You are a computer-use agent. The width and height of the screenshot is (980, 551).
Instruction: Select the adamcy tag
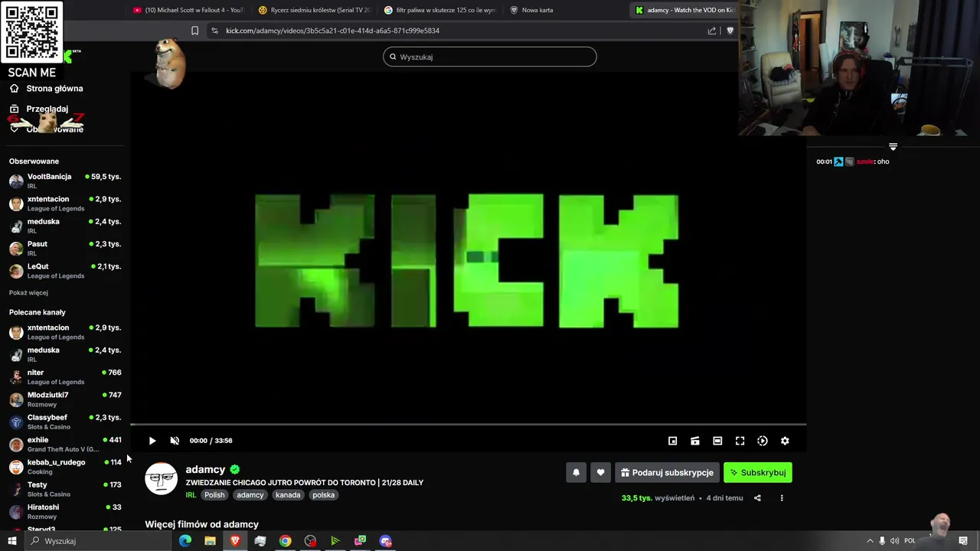pyautogui.click(x=250, y=495)
